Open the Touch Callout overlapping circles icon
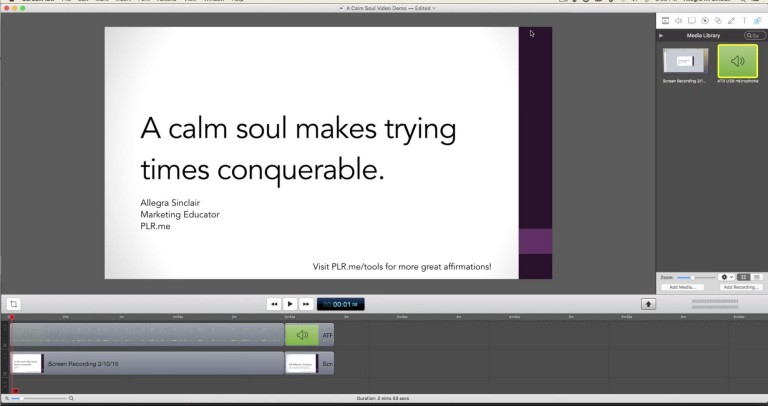The image size is (768, 406). 718,21
